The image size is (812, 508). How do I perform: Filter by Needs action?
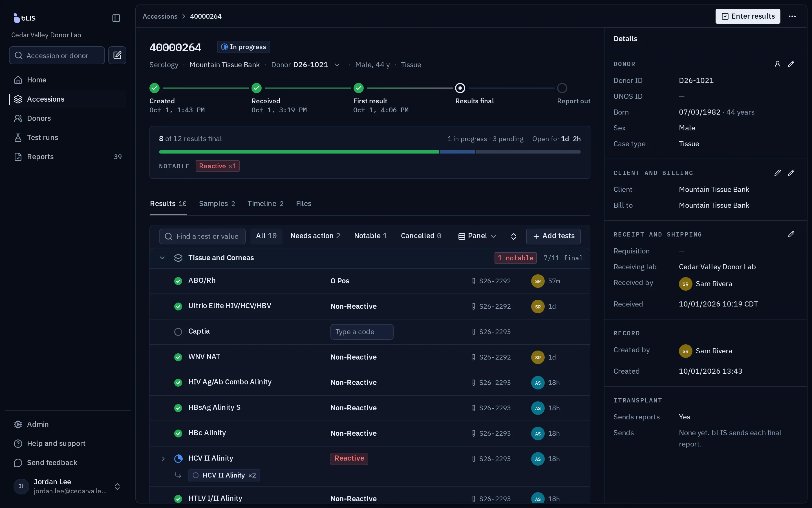pyautogui.click(x=315, y=236)
